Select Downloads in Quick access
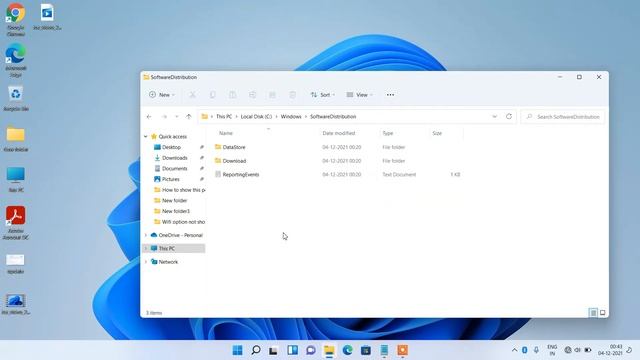This screenshot has height=360, width=640. tap(175, 158)
